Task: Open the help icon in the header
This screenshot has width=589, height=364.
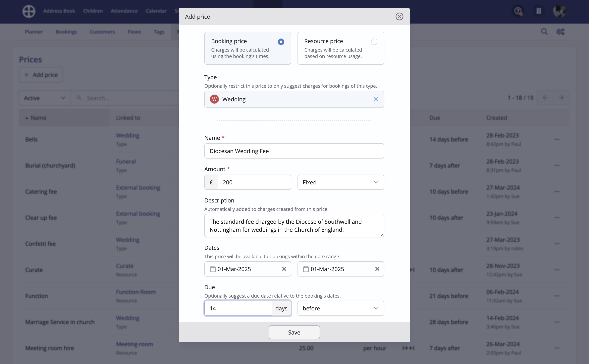Action: [x=518, y=11]
